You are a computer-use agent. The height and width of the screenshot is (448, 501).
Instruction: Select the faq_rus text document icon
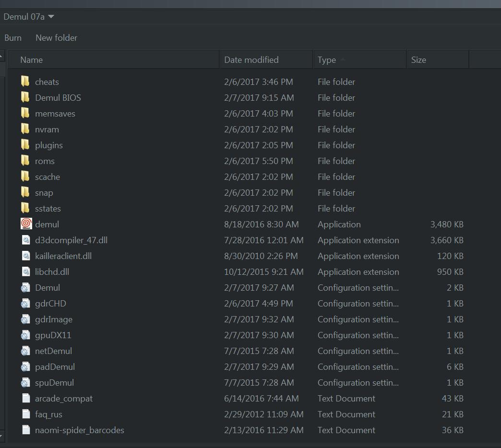pyautogui.click(x=26, y=414)
